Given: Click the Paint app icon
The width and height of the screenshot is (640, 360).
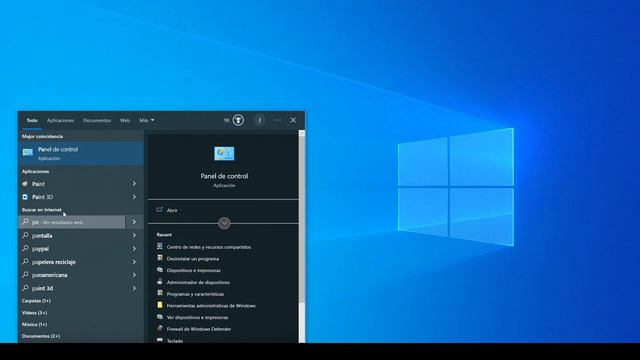Looking at the screenshot, I should [25, 184].
